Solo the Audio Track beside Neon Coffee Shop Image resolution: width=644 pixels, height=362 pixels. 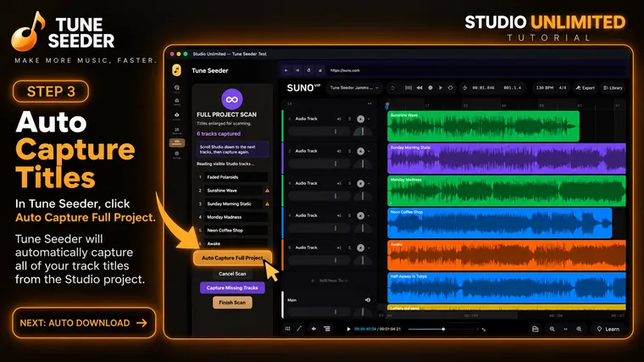[349, 215]
